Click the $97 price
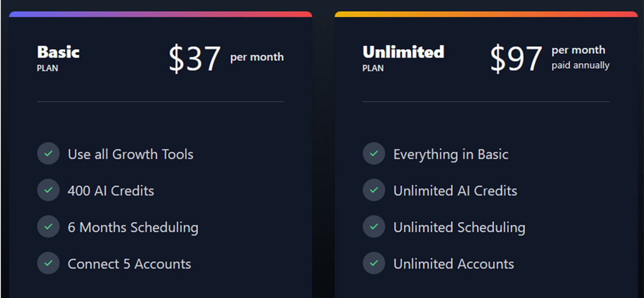Image resolution: width=644 pixels, height=298 pixels. tap(516, 59)
